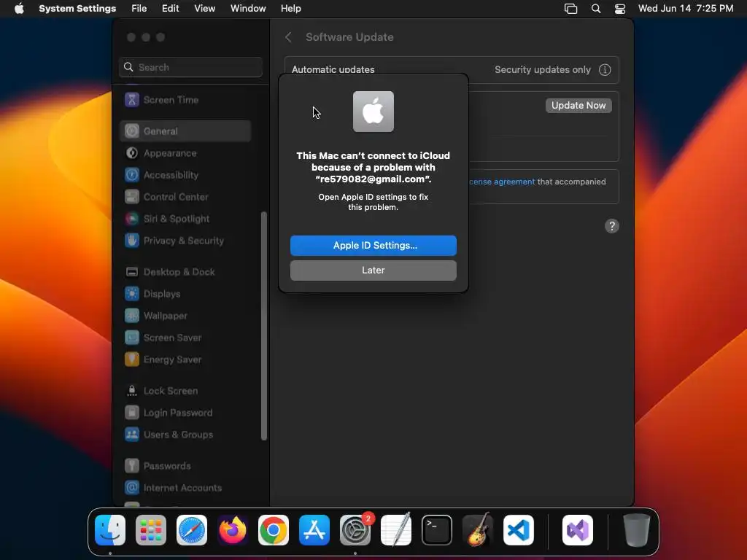Open the Help menu
Viewport: 747px width, 560px height.
coord(290,9)
